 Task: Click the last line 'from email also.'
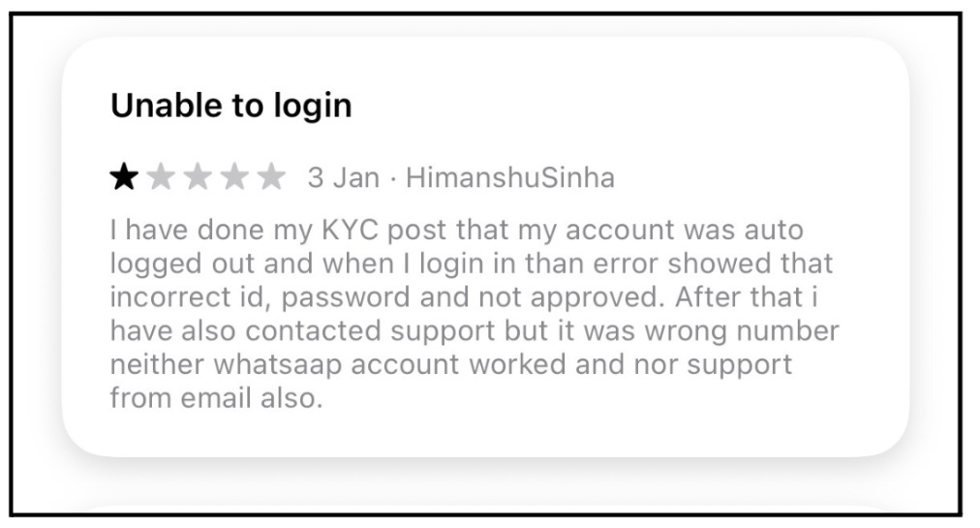216,398
